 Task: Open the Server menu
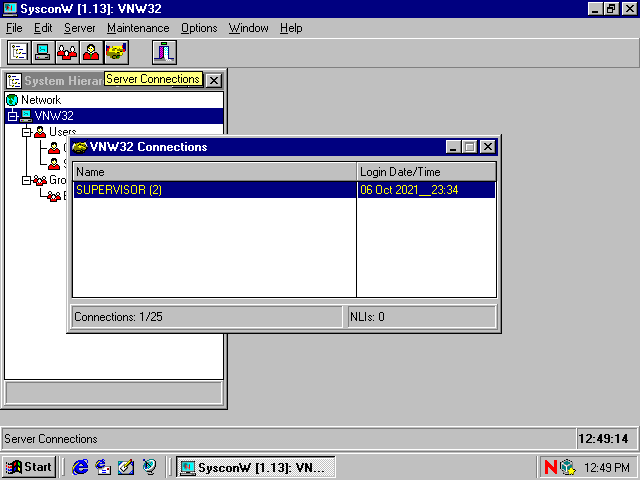pos(80,28)
